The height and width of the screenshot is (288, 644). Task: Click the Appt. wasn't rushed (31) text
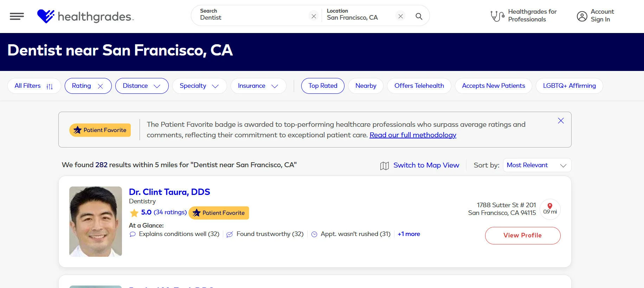pos(355,234)
